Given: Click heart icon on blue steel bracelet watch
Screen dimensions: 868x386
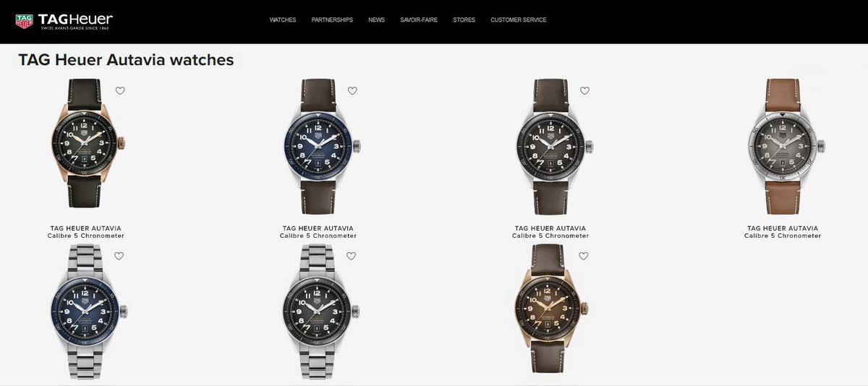Looking at the screenshot, I should click(119, 255).
